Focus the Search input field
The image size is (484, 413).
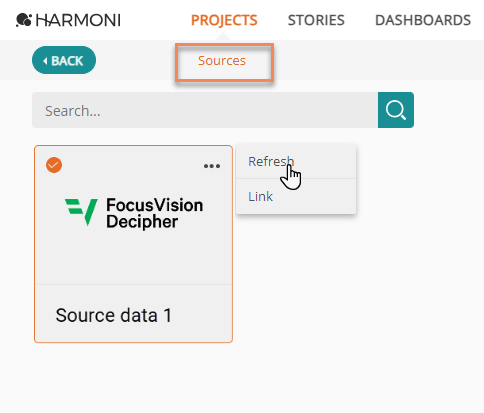tap(205, 110)
